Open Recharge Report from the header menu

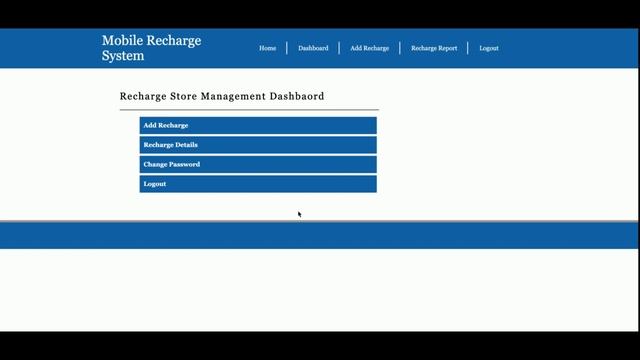(434, 48)
